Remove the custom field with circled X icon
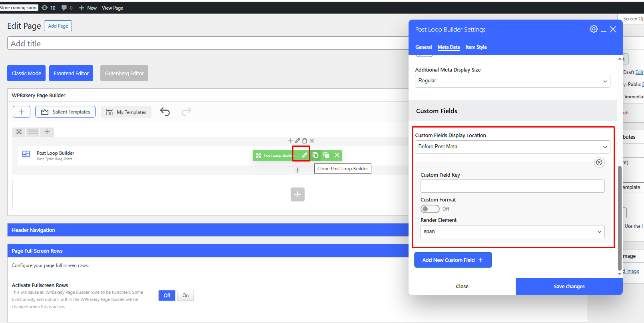 coord(599,162)
